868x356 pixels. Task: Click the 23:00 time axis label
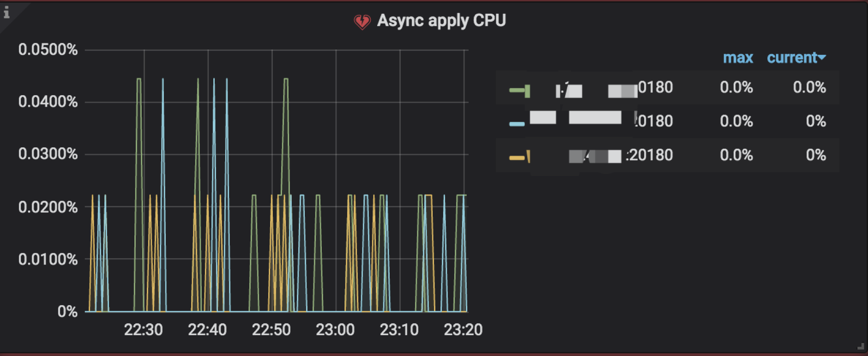pyautogui.click(x=335, y=330)
